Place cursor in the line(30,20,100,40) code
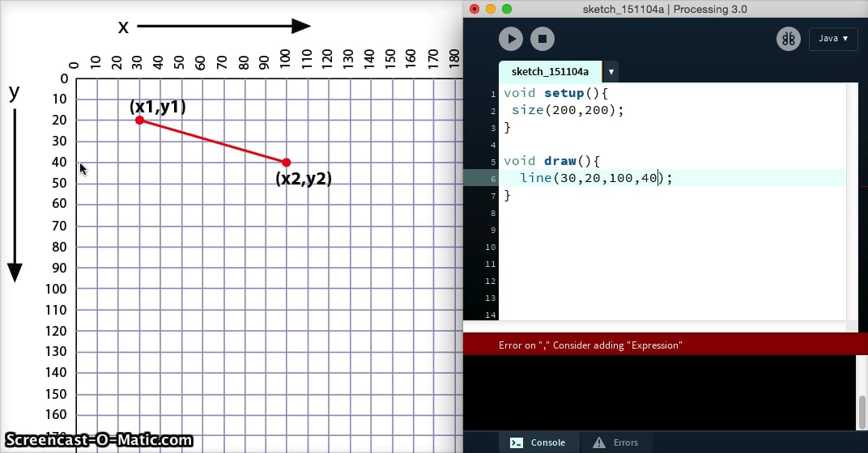This screenshot has width=868, height=453. pos(596,178)
